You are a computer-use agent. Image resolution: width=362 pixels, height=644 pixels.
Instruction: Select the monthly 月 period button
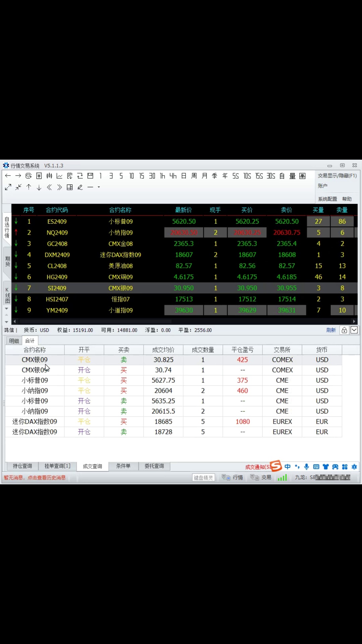204,176
